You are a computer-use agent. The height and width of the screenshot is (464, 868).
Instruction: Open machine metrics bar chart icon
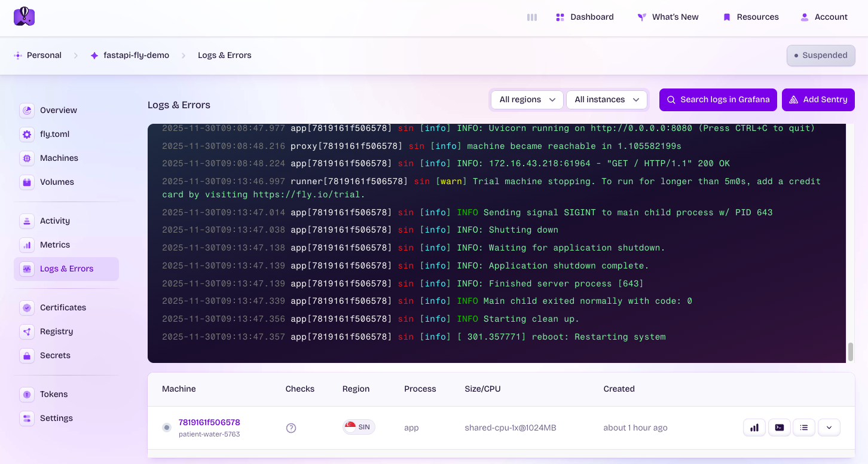pos(754,428)
